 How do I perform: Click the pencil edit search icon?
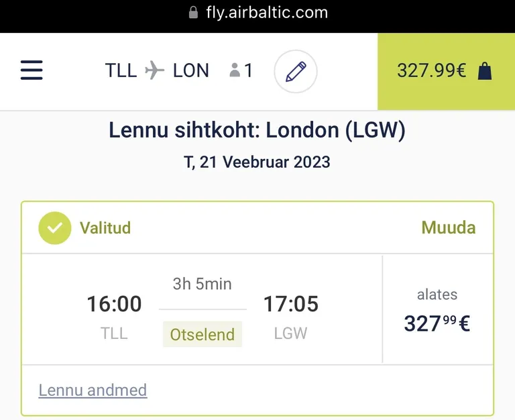296,71
